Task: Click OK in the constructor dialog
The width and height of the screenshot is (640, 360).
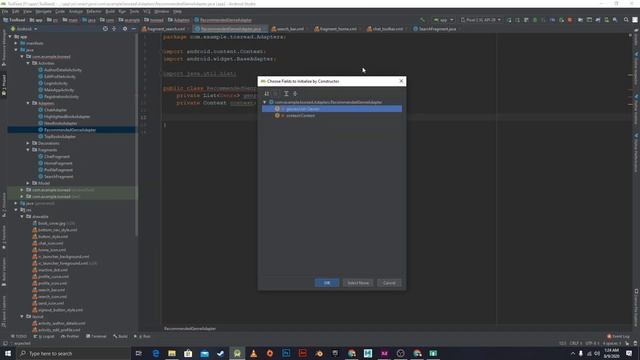Action: tap(327, 283)
